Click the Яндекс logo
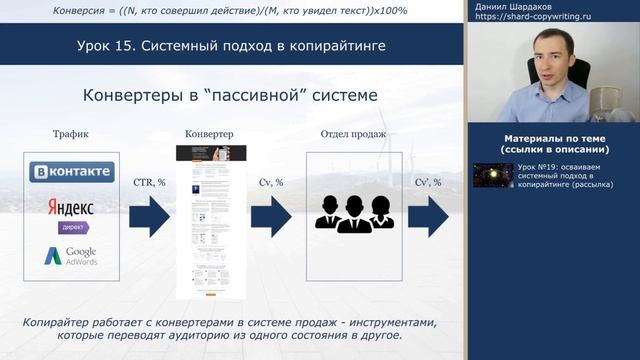This screenshot has height=360, width=640. point(71,207)
